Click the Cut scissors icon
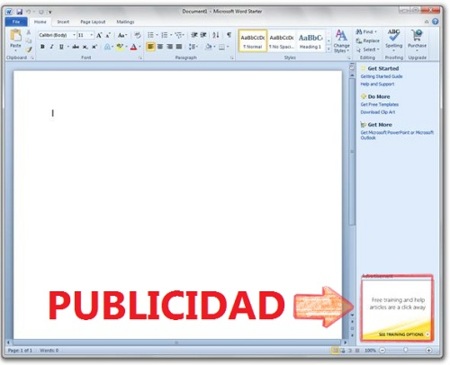 (x=29, y=33)
